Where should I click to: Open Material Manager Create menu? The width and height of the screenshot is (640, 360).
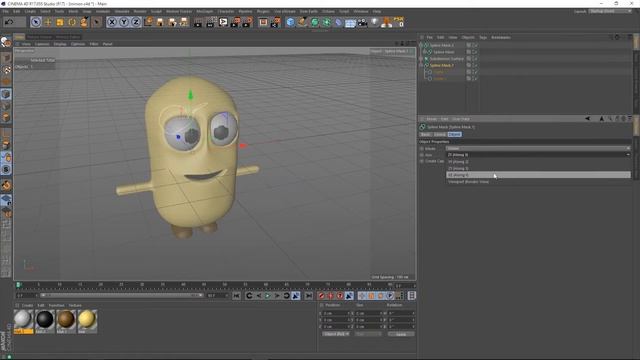(x=27, y=305)
